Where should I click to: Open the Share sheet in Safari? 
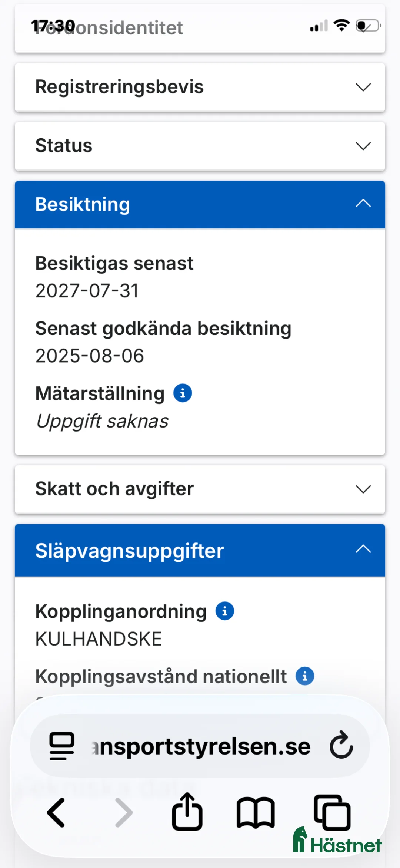(187, 812)
